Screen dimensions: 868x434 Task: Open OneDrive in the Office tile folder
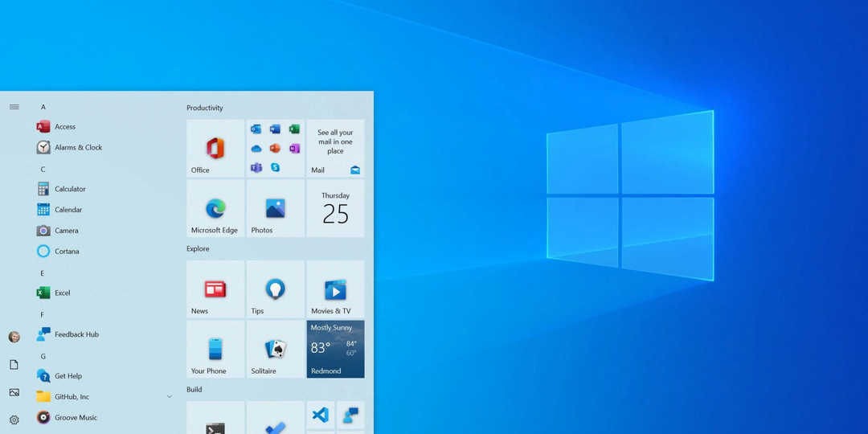tap(256, 149)
